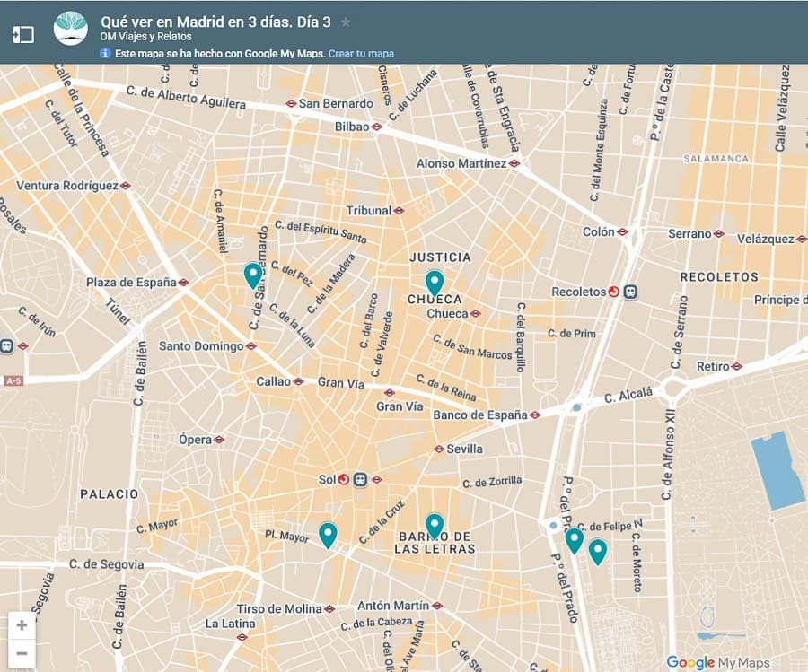Click the La Latina metro icon
The width and height of the screenshot is (808, 672).
pyautogui.click(x=242, y=638)
